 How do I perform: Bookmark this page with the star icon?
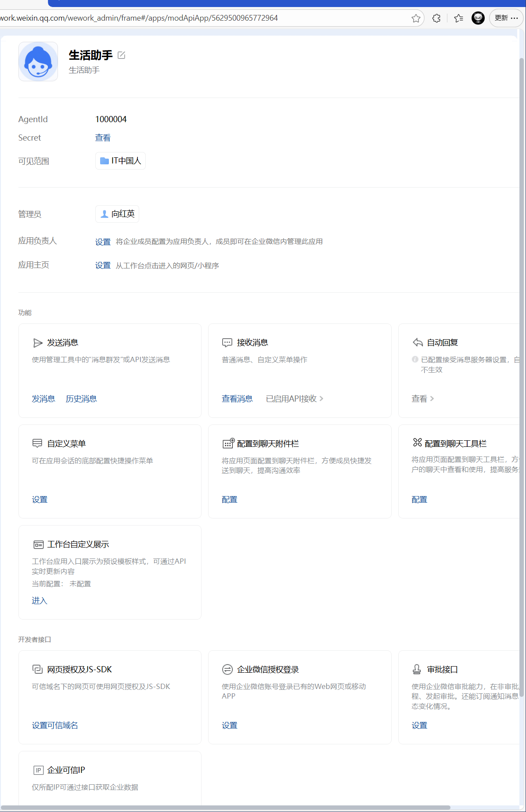(x=416, y=18)
